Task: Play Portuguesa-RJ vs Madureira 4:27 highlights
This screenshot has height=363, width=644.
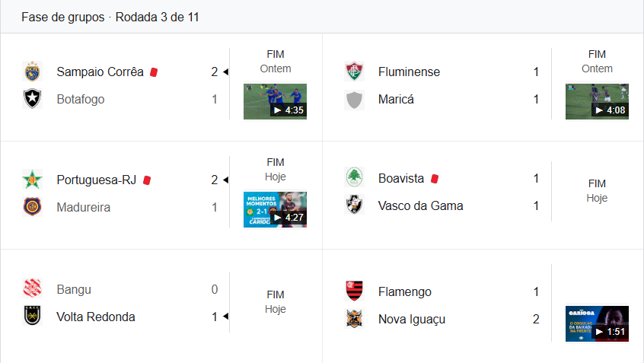Action: (x=275, y=209)
